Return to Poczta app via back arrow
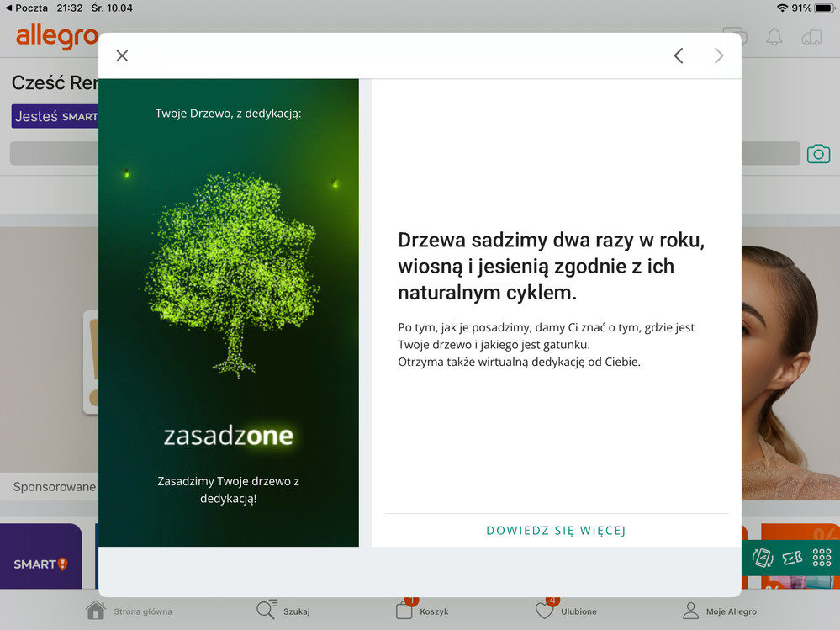 pos(26,8)
